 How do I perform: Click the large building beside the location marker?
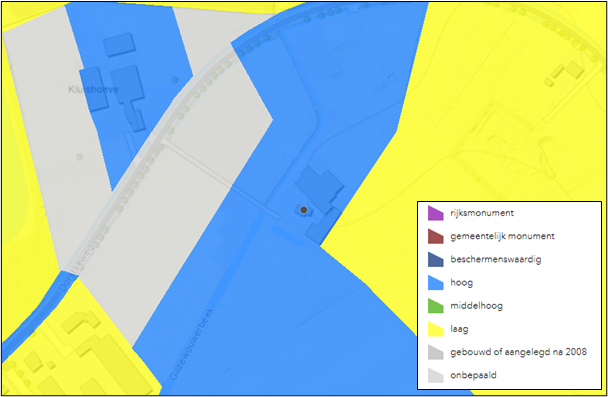[320, 189]
